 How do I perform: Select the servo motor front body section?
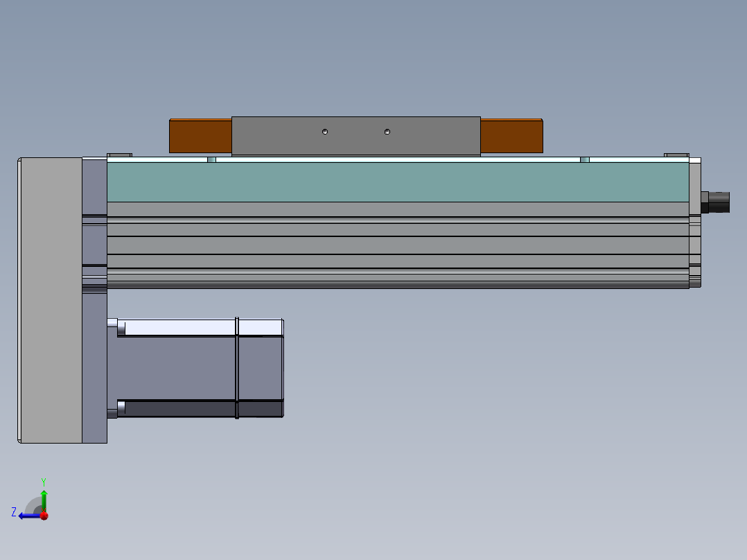[177, 368]
